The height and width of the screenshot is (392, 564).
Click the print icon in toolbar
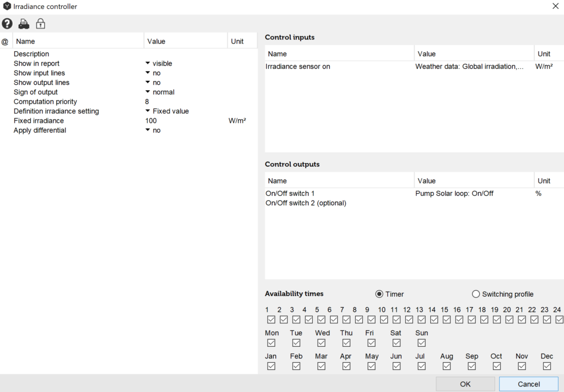24,24
